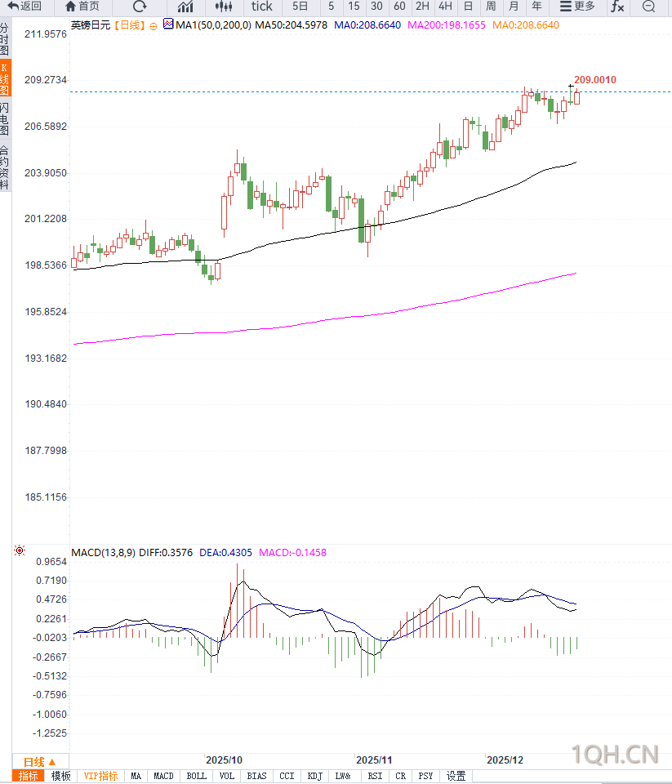Click the MA200:198.1655 magenta label
Viewport: 672px width, 784px height.
[x=446, y=25]
